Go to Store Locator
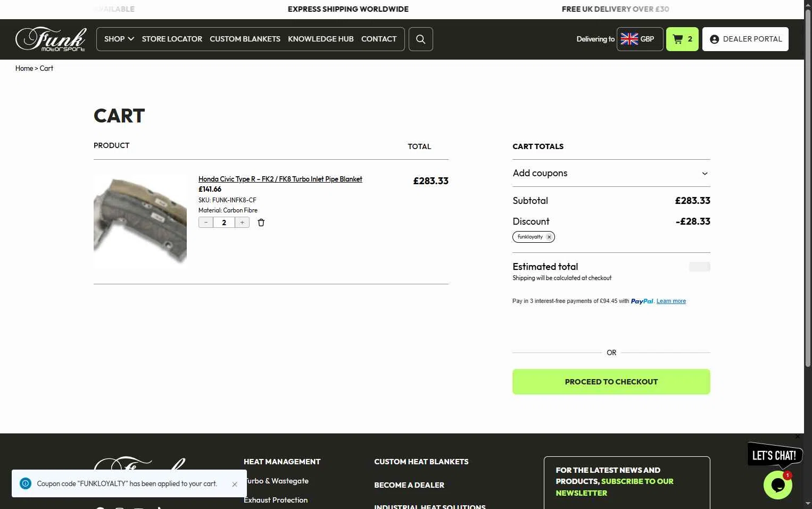Viewport: 812px width, 509px height. (172, 39)
